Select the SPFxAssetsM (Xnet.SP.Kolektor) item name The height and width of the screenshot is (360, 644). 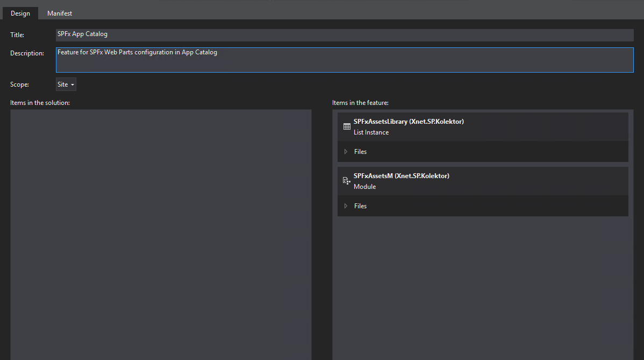(x=401, y=176)
